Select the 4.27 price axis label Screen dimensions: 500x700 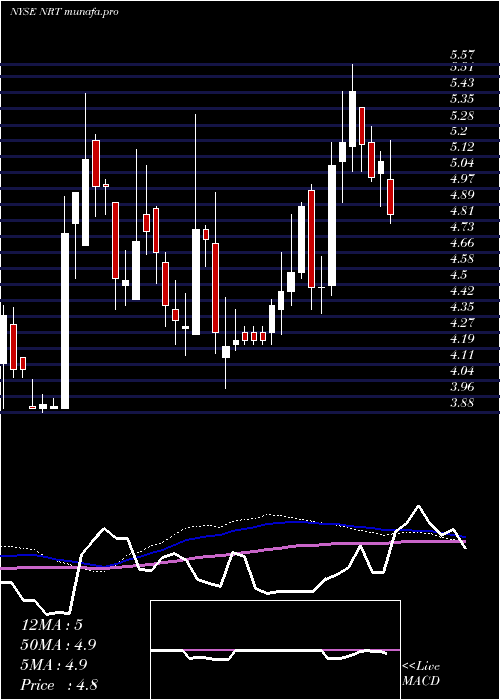pos(462,323)
